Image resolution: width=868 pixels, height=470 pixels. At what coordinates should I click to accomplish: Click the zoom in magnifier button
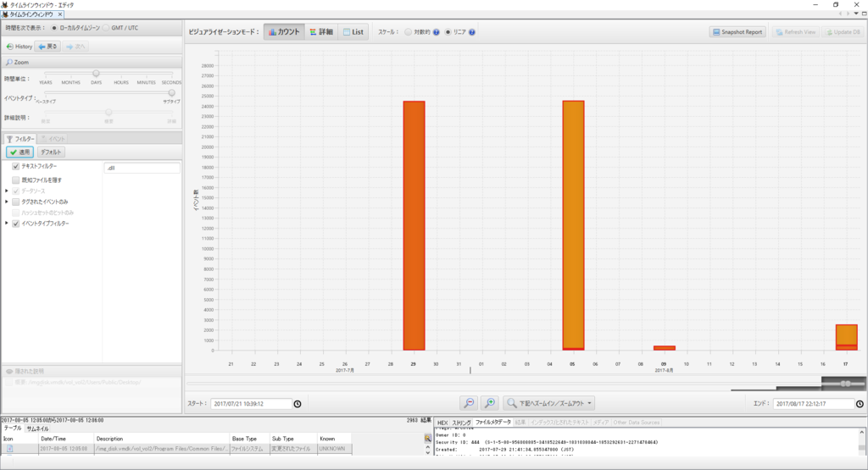[x=490, y=403]
